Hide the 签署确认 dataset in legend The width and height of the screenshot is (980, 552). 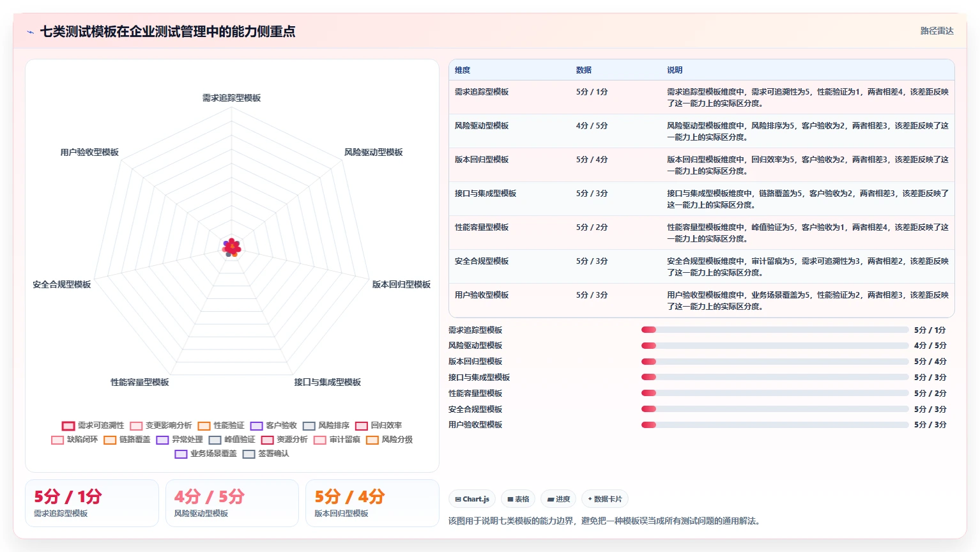click(266, 454)
